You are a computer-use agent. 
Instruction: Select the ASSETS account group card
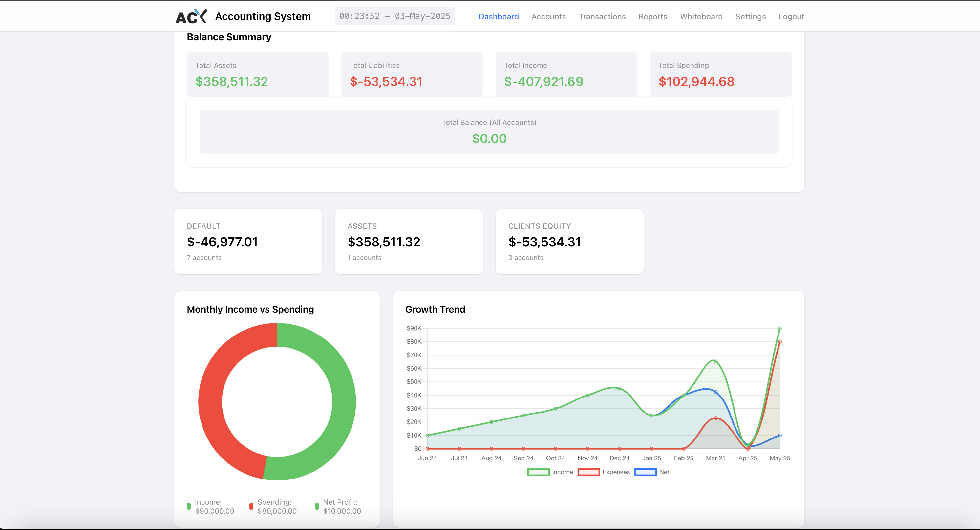[409, 241]
